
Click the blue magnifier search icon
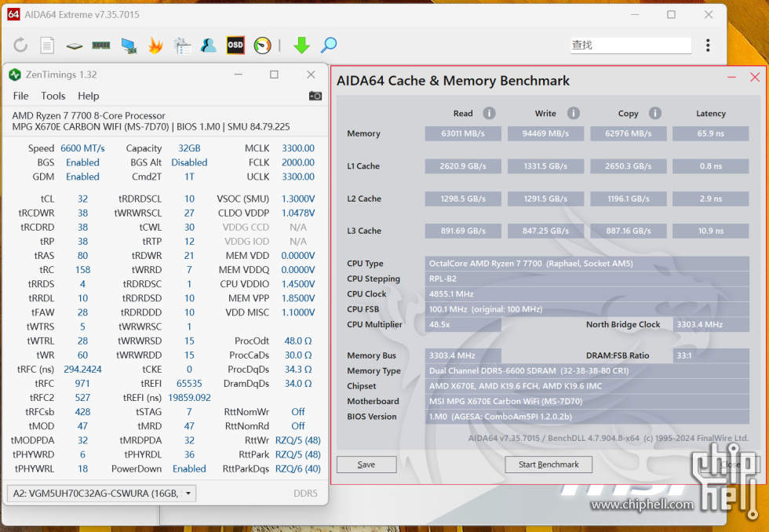[x=329, y=45]
